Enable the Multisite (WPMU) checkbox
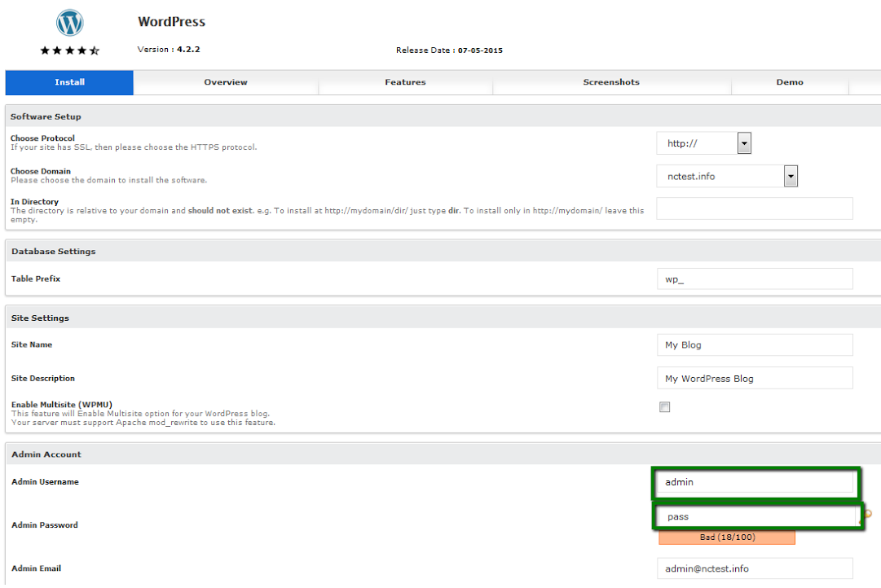The image size is (881, 588). (x=665, y=407)
